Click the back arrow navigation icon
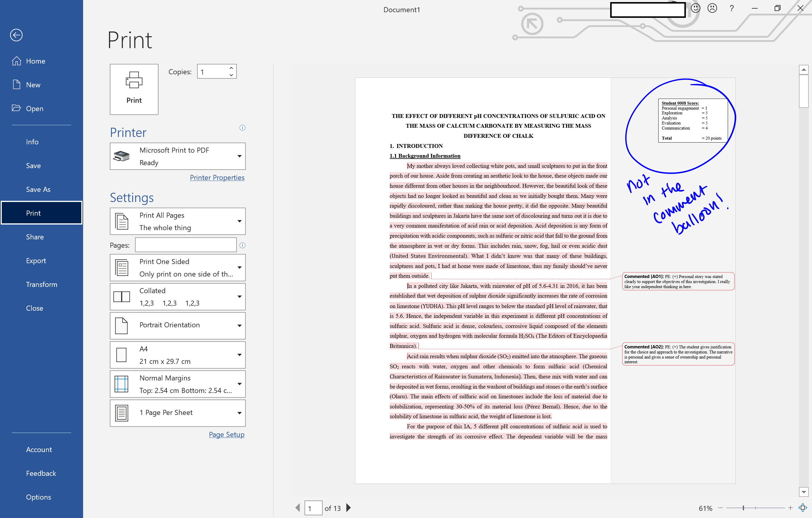 coord(17,36)
